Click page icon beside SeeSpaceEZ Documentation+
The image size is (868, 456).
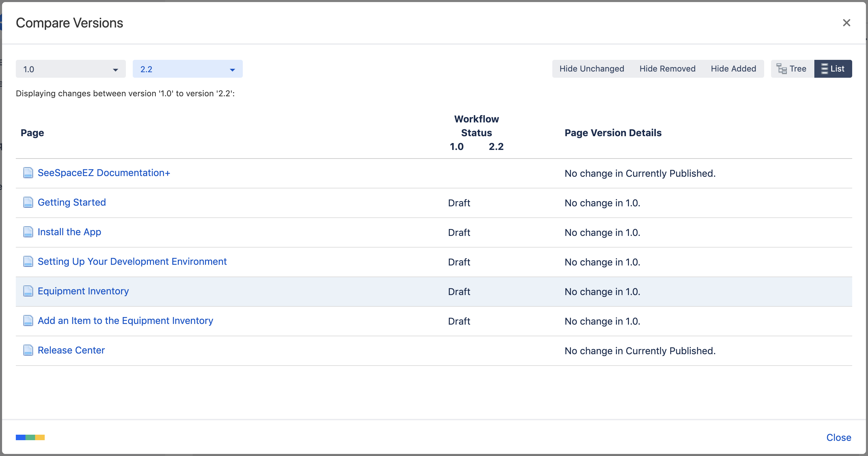pos(28,173)
